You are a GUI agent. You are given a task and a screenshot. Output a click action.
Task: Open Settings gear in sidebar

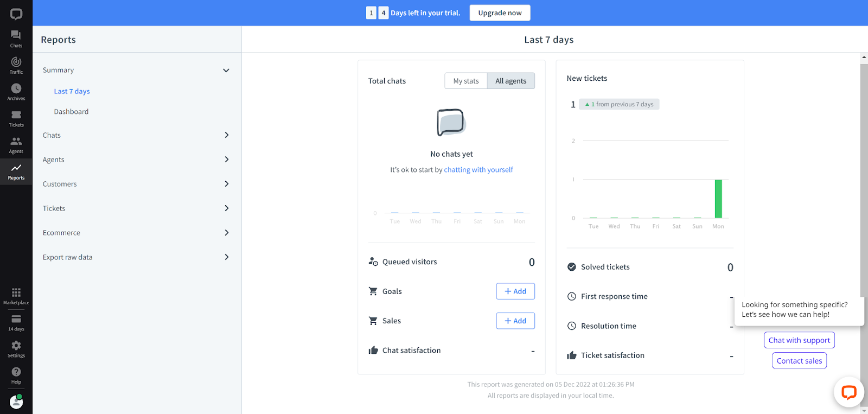16,348
